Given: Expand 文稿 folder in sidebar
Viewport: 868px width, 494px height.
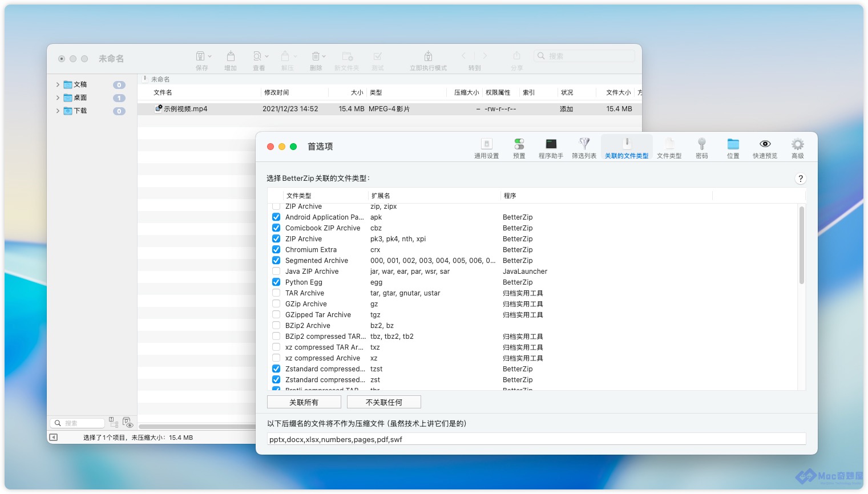Looking at the screenshot, I should point(58,84).
